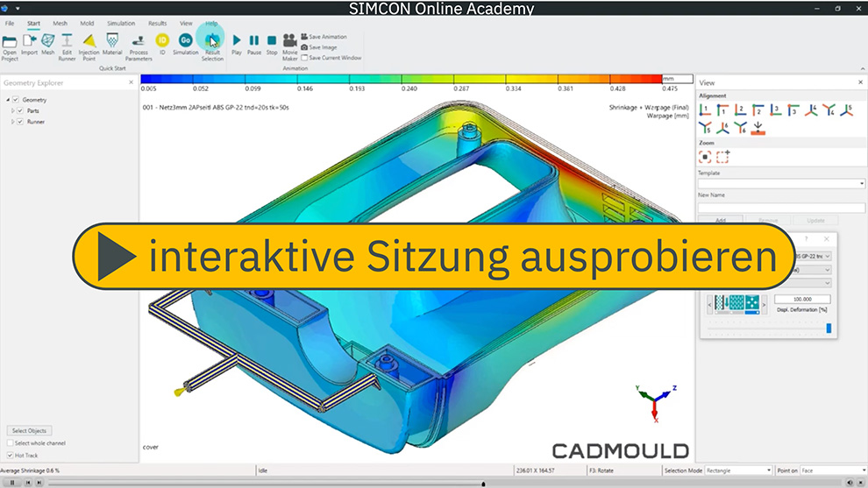Toggle the Runner checkbox
This screenshot has width=868, height=488.
tap(20, 122)
